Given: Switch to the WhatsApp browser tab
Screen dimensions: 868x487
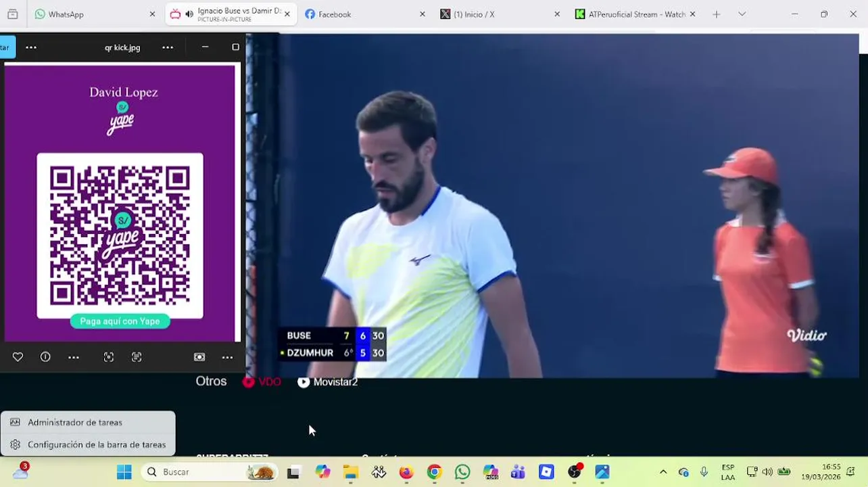Looking at the screenshot, I should click(x=94, y=14).
